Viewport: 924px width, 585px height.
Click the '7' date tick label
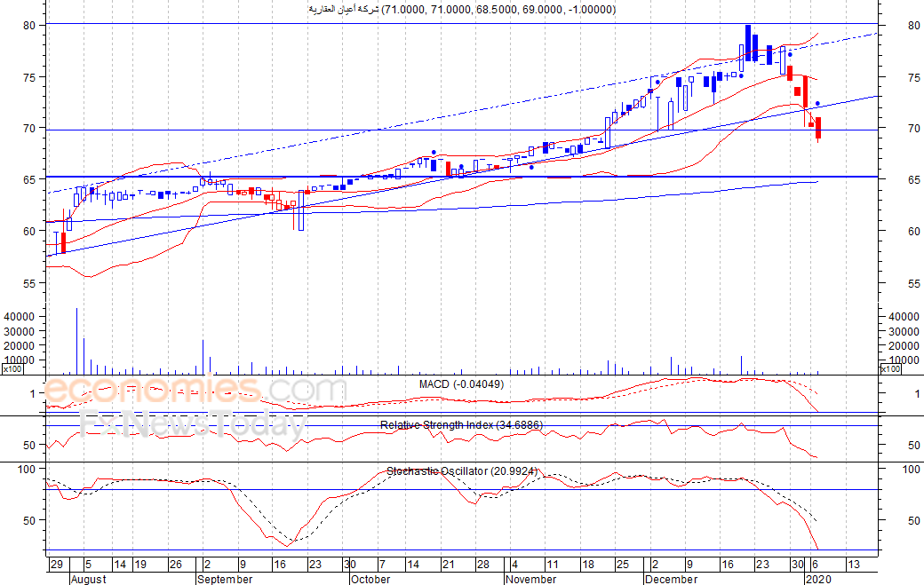pos(382,565)
